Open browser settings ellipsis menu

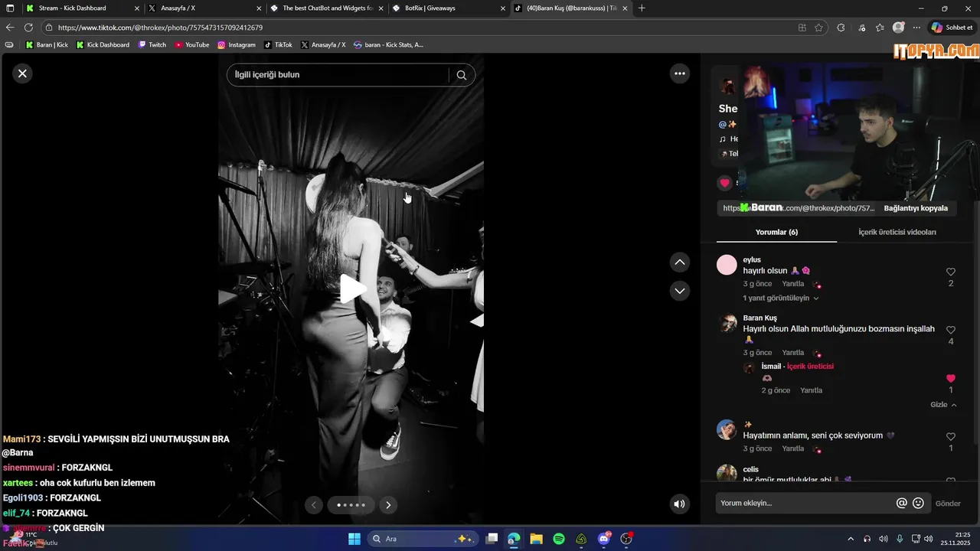(x=916, y=28)
